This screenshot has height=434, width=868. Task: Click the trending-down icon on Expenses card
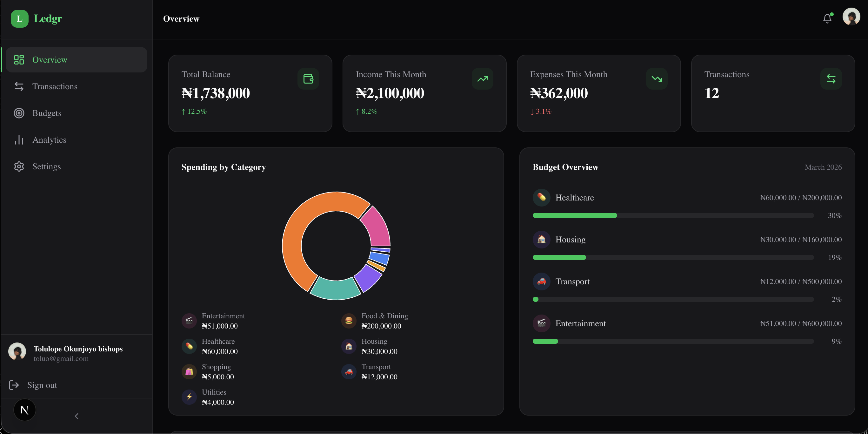coord(657,79)
